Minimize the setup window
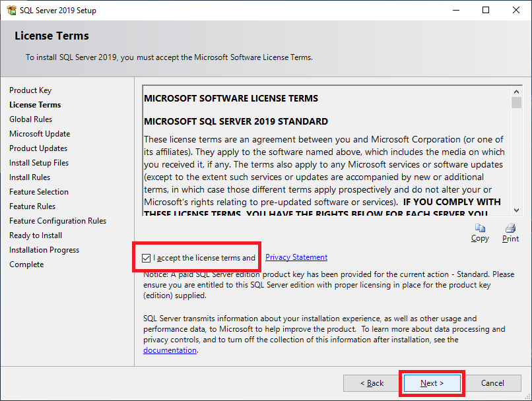 455,10
